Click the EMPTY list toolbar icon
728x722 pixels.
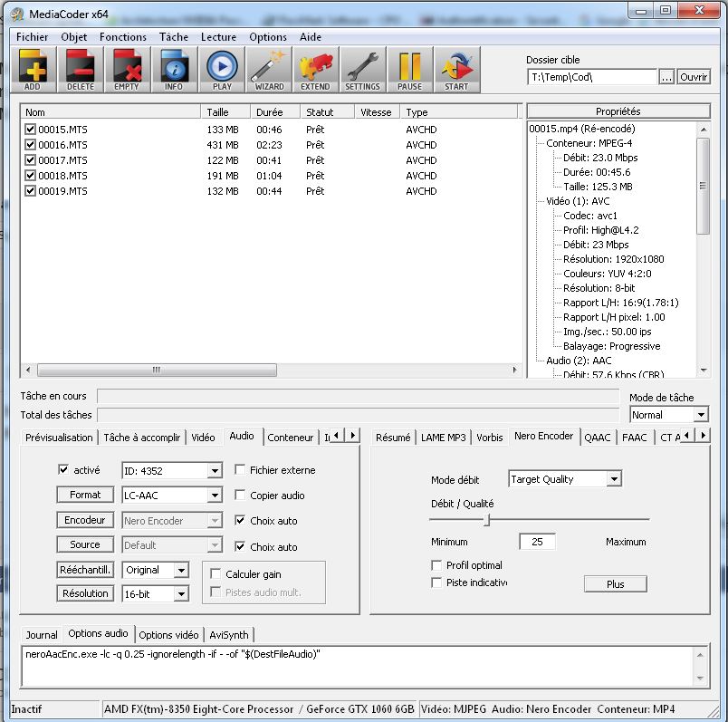[x=127, y=69]
